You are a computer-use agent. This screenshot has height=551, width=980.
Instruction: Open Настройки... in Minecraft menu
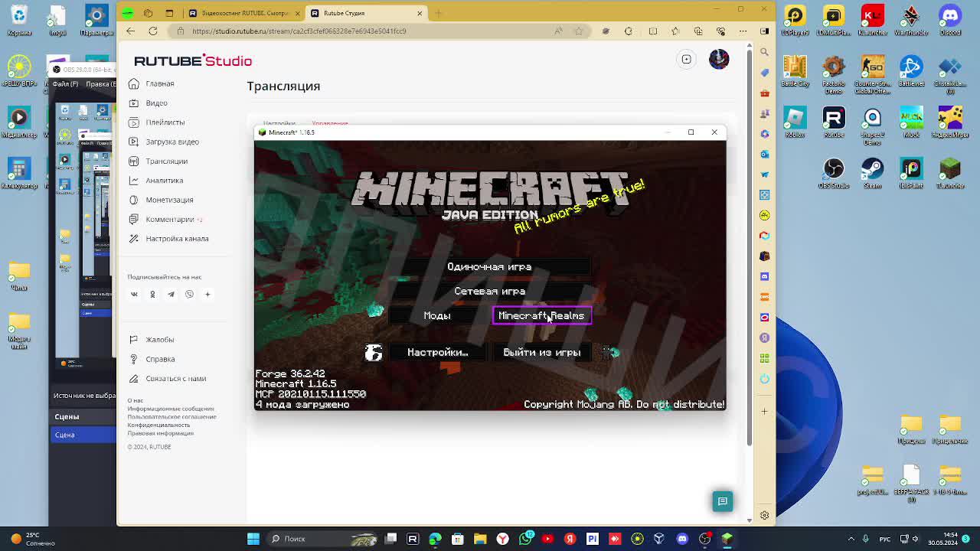(x=437, y=352)
